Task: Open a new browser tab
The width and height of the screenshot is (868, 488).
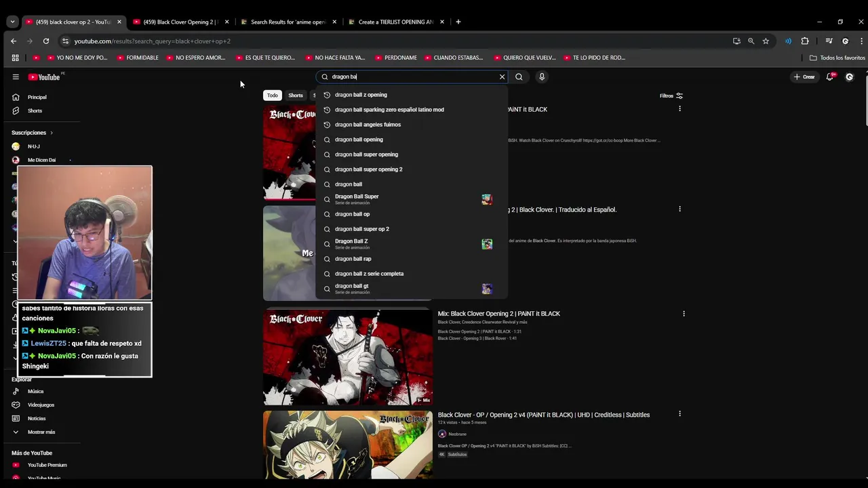Action: click(x=458, y=22)
